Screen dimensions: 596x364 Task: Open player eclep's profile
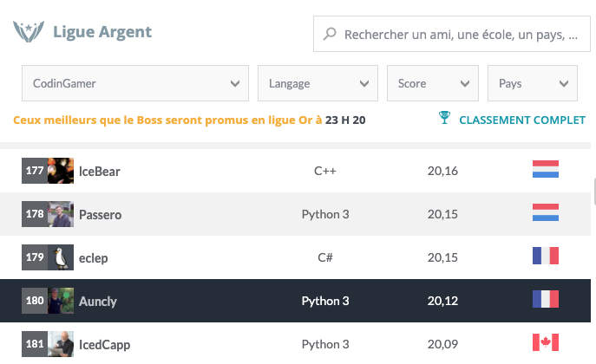point(93,258)
